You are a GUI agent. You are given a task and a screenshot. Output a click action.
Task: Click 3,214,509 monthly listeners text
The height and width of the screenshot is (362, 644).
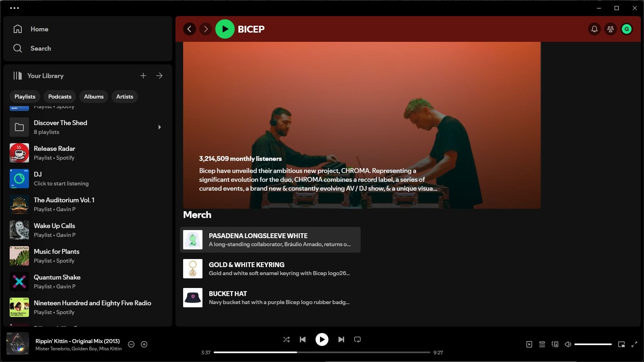(x=240, y=158)
